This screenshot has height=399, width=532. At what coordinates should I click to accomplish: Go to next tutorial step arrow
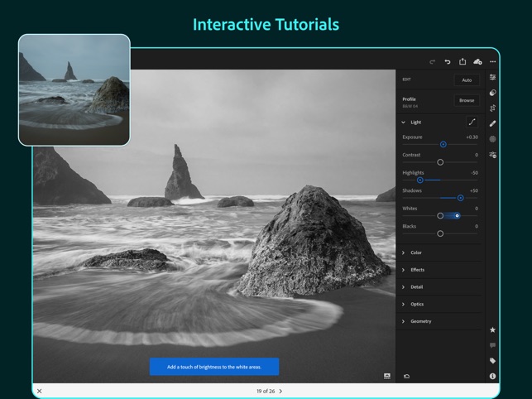click(x=280, y=391)
